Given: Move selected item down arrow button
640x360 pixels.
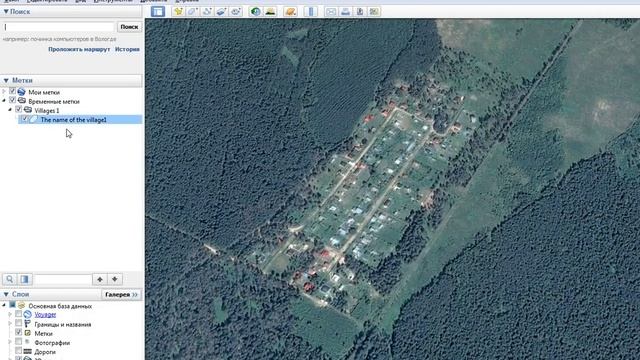Looking at the screenshot, I should pos(115,279).
